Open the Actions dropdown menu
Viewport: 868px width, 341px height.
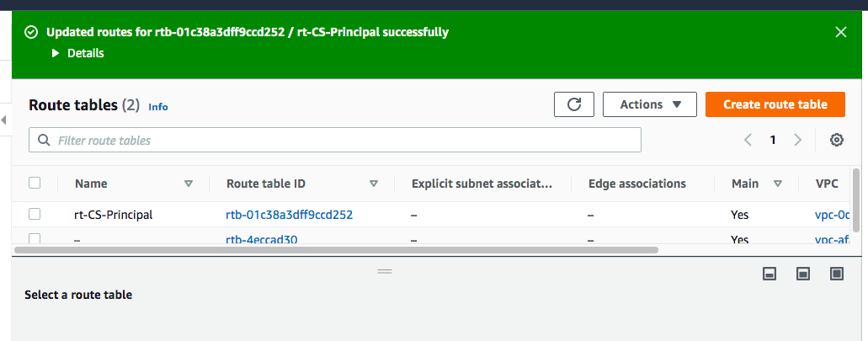pyautogui.click(x=649, y=104)
